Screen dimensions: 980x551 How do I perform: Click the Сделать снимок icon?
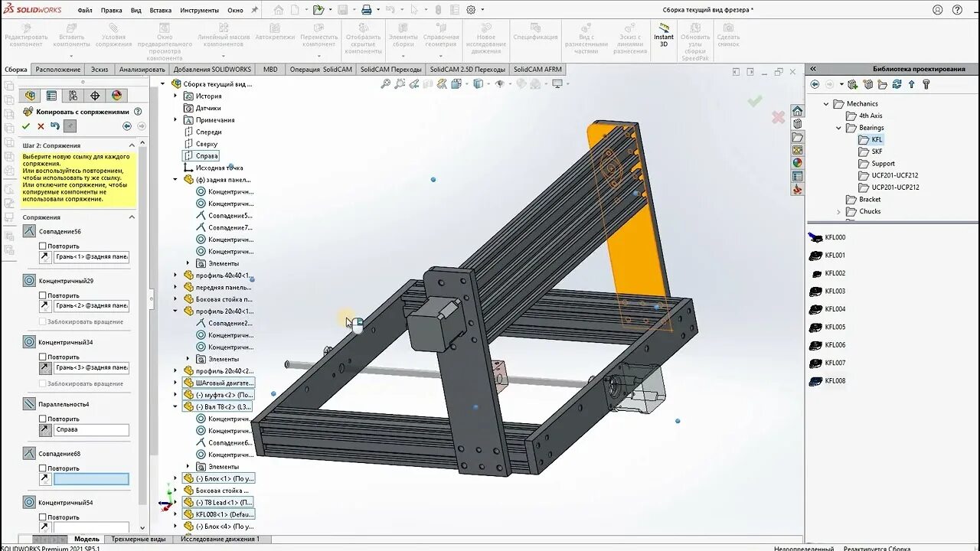pyautogui.click(x=728, y=32)
